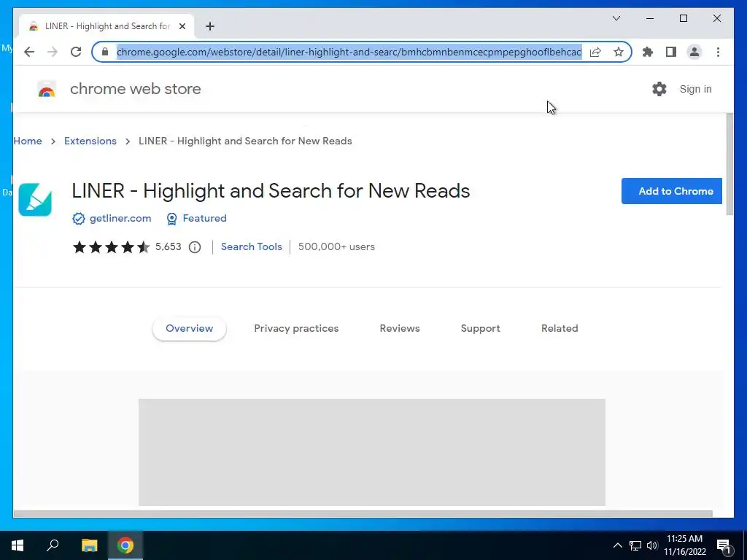Click the 500,000+ users text
The image size is (747, 560).
tap(336, 247)
